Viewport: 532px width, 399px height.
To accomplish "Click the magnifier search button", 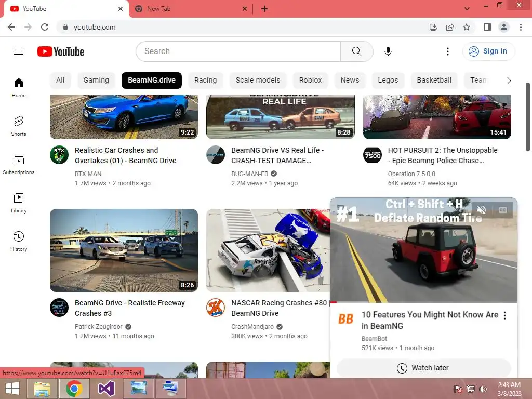I will [x=356, y=51].
